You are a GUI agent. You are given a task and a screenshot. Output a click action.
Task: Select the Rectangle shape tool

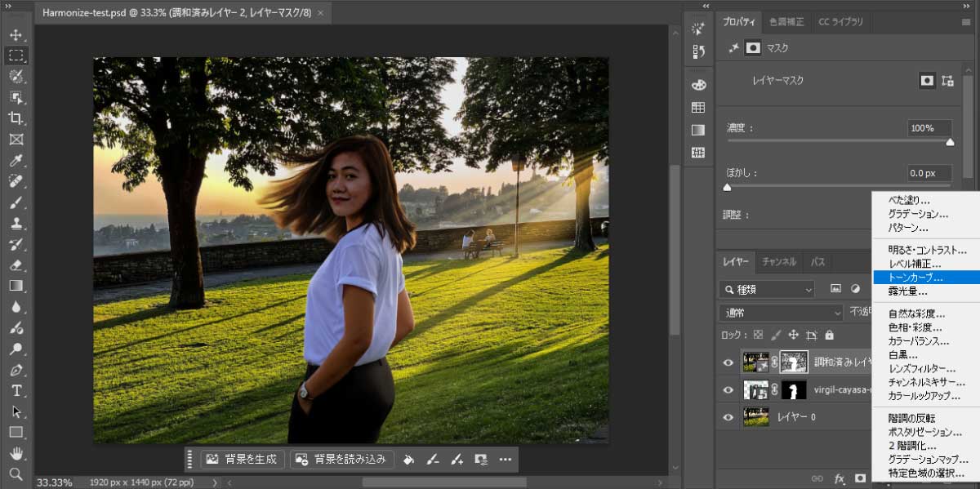[x=16, y=433]
